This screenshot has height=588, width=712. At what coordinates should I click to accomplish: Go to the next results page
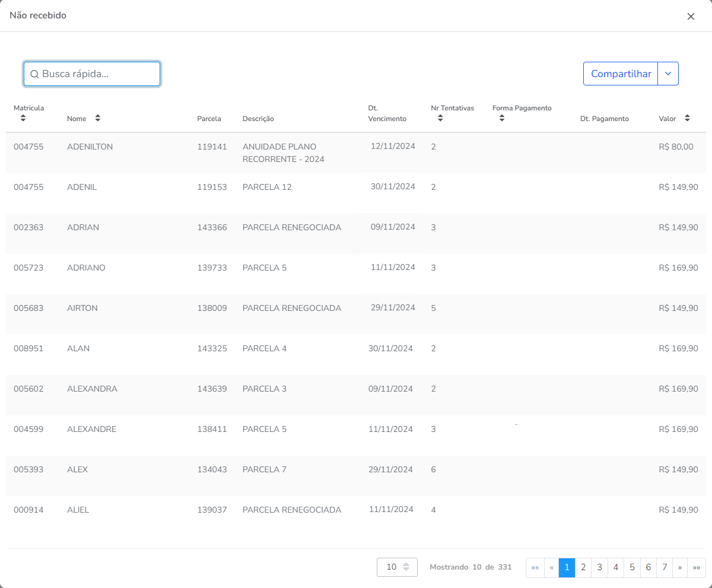[680, 567]
